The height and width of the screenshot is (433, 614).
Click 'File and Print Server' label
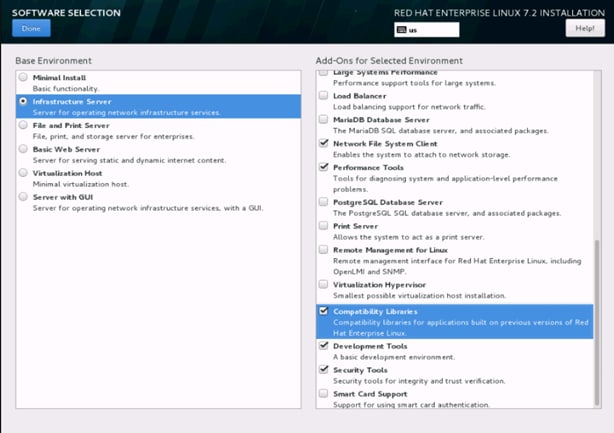(71, 125)
